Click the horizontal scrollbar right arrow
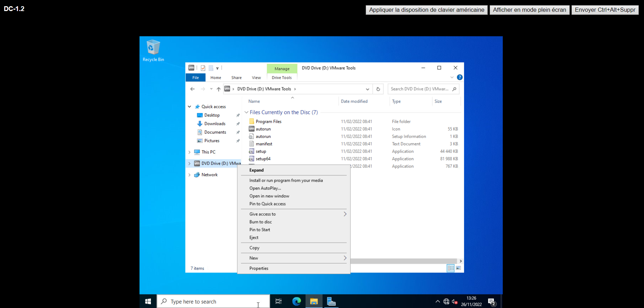Viewport: 644px width, 308px height. click(461, 261)
